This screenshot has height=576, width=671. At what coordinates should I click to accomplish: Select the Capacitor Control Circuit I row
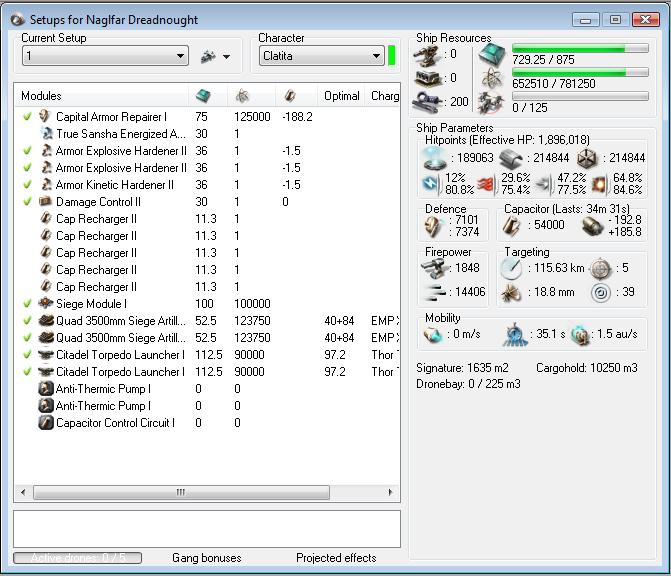pos(207,423)
